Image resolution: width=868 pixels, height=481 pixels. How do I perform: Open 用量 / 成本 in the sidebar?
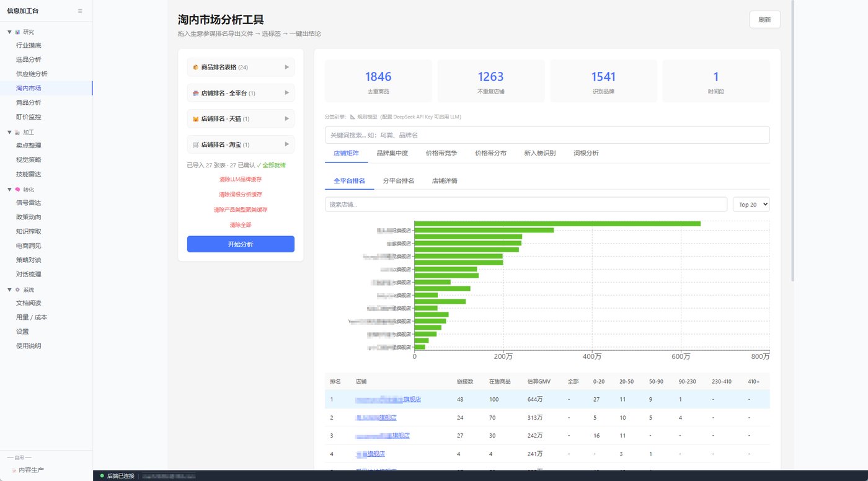[x=32, y=317]
